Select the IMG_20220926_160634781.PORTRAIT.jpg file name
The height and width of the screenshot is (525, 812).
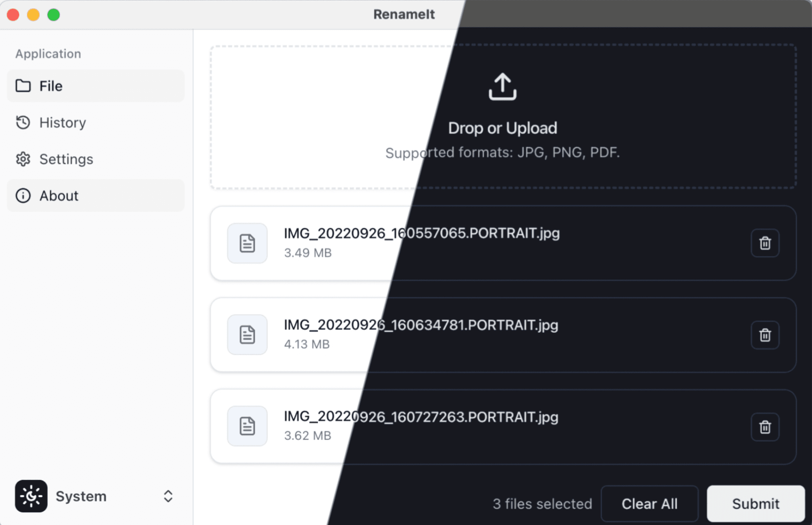click(x=421, y=325)
